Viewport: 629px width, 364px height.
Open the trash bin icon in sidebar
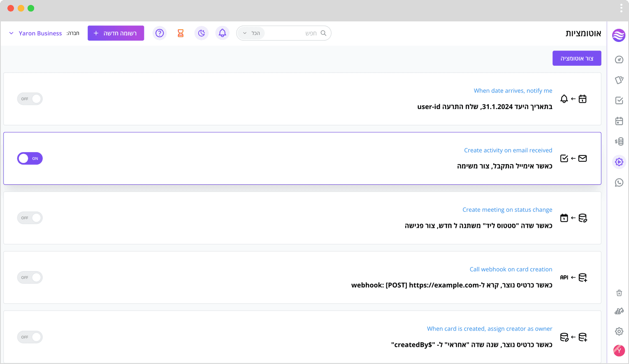[619, 293]
